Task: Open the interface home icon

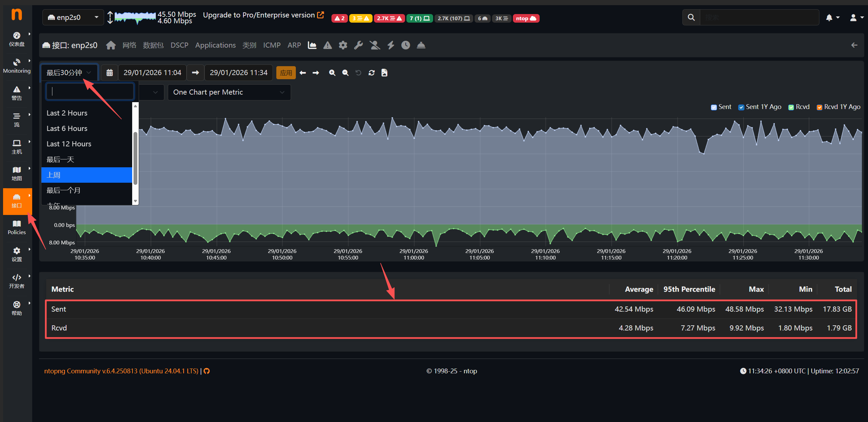Action: pyautogui.click(x=111, y=45)
